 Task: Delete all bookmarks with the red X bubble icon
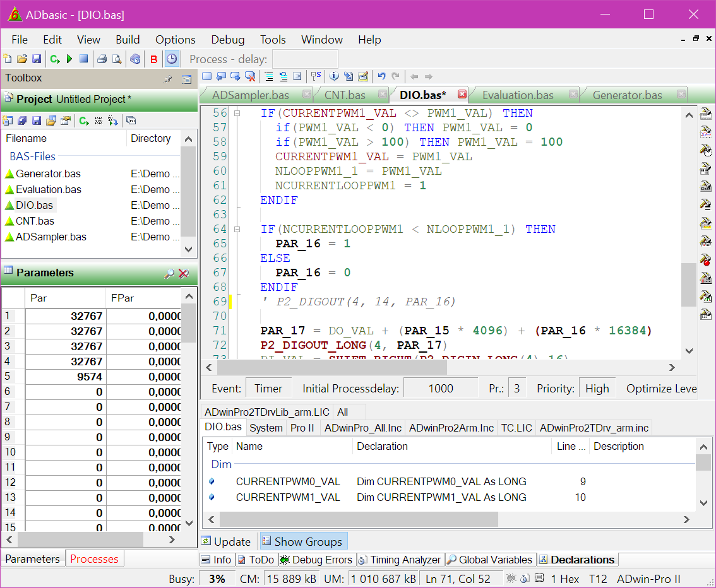250,76
